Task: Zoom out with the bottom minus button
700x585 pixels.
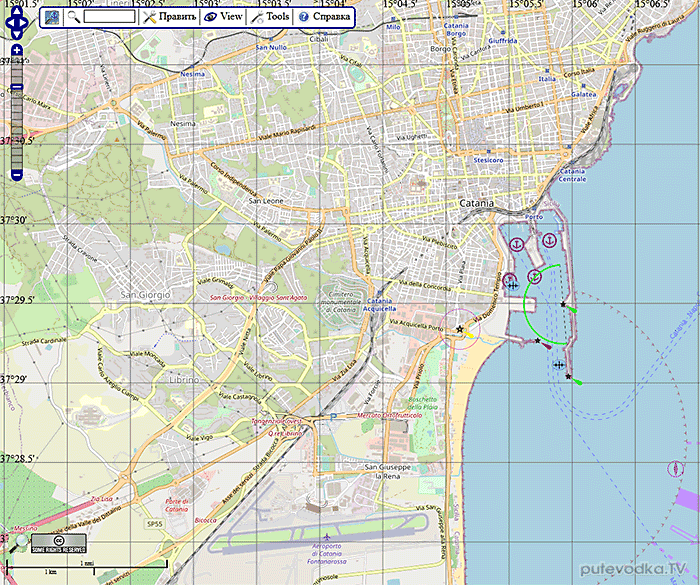Action: point(17,175)
